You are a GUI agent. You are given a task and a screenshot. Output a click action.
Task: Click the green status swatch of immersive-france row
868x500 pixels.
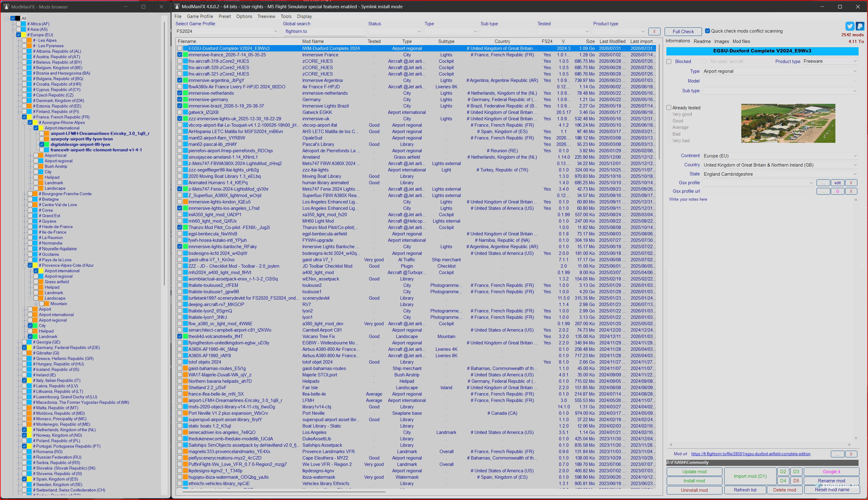(x=185, y=55)
